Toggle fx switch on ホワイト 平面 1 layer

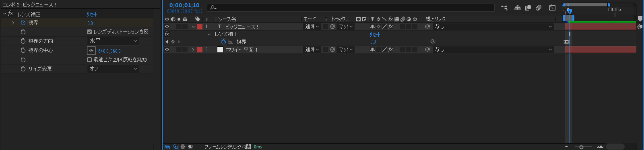tap(390, 50)
